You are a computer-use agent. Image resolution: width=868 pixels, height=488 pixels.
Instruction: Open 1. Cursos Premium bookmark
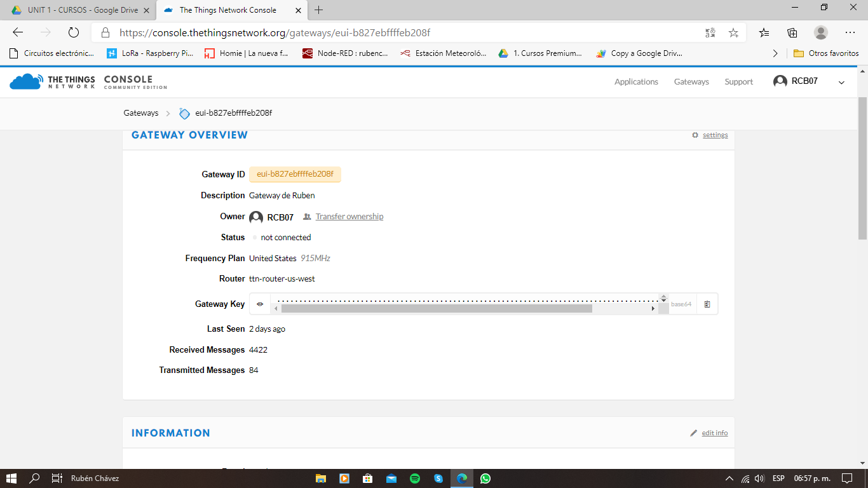click(x=540, y=53)
